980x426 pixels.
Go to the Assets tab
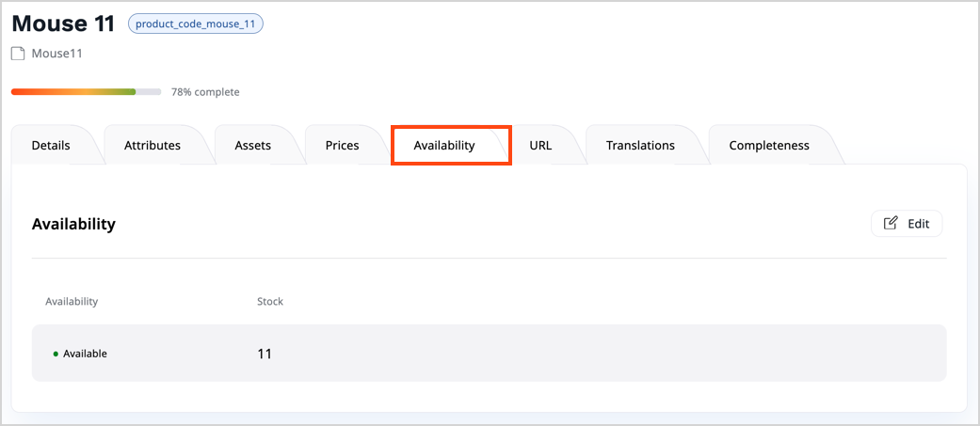click(x=253, y=146)
